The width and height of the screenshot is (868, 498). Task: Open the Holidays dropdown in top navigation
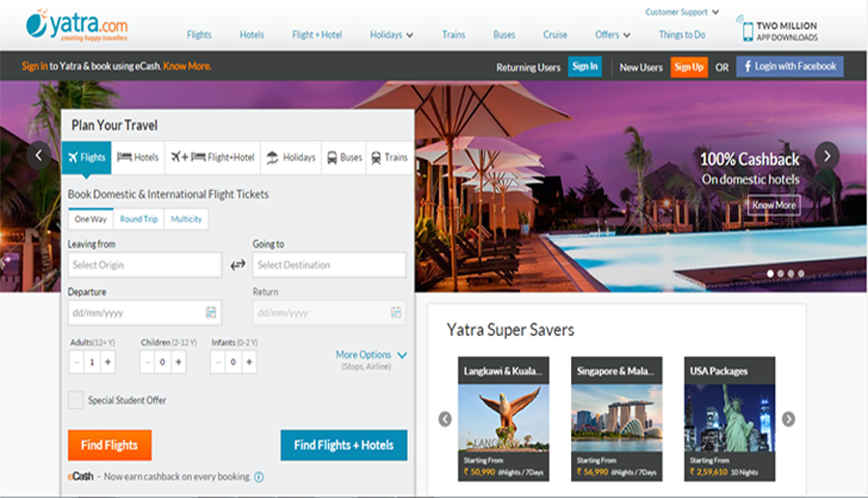click(392, 35)
